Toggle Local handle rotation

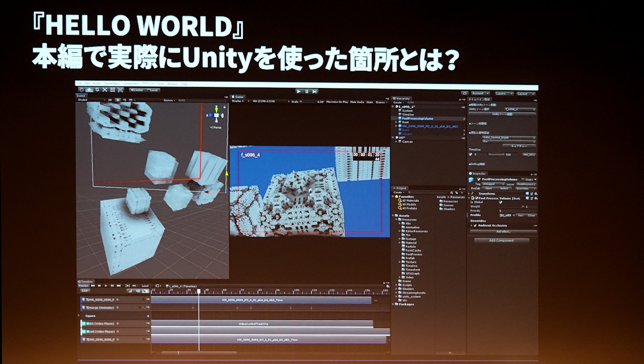(153, 90)
